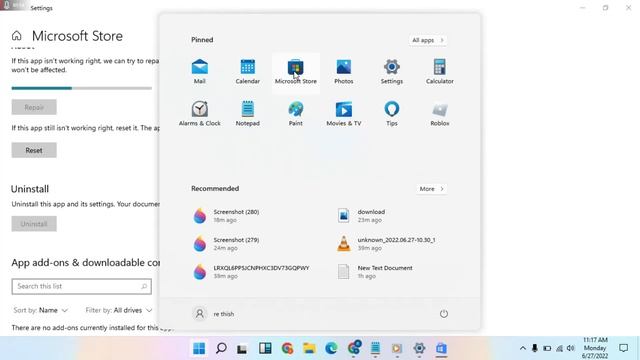The width and height of the screenshot is (640, 360).
Task: Open recommended New Text Document
Action: pyautogui.click(x=375, y=272)
